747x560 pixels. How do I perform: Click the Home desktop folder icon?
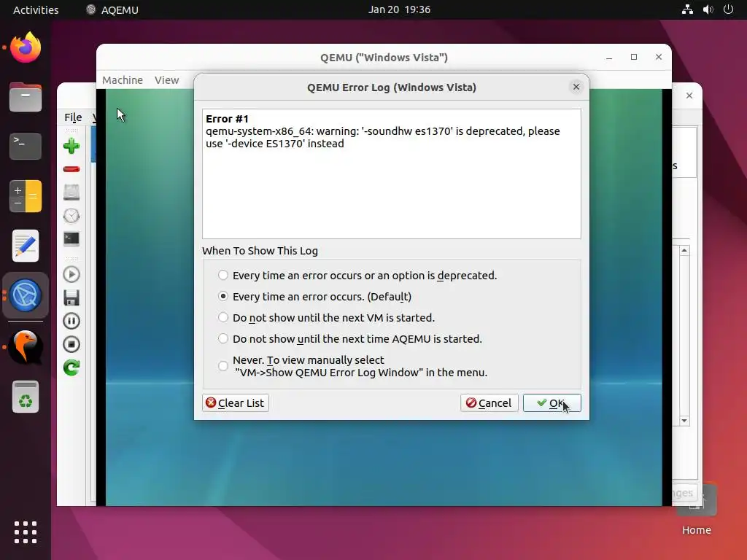click(x=697, y=510)
